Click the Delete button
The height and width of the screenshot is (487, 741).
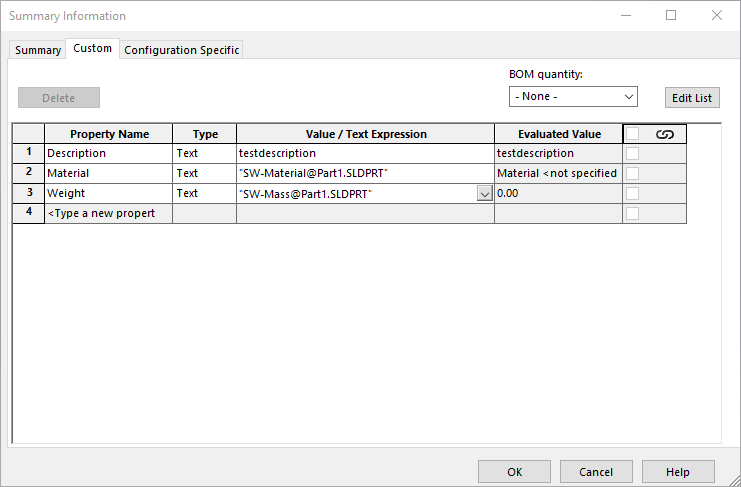(x=59, y=98)
